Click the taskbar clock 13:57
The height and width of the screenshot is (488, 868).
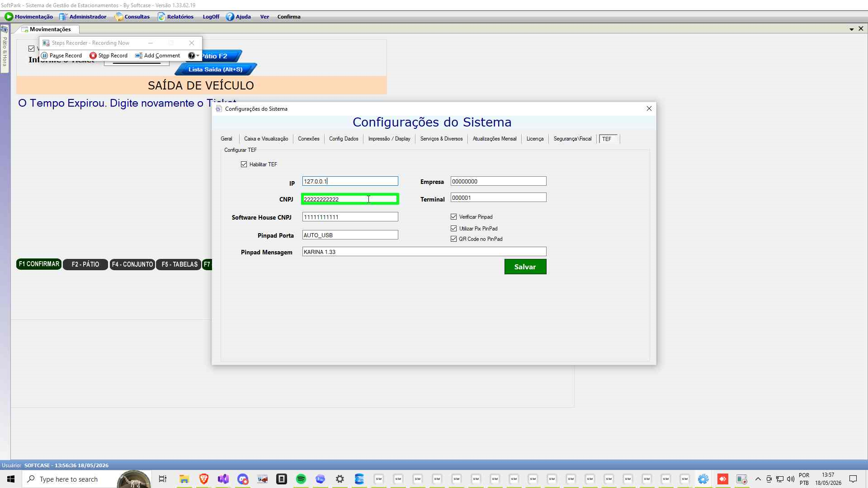click(x=828, y=479)
